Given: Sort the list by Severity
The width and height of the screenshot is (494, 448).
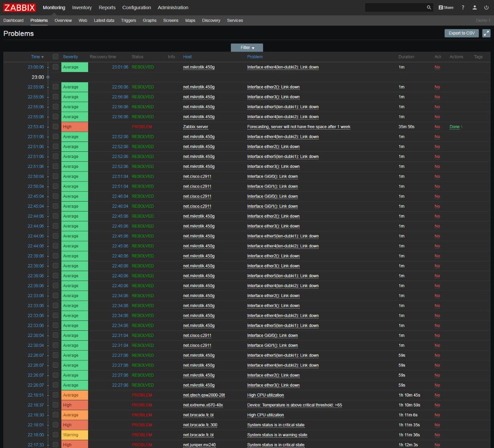Looking at the screenshot, I should point(71,57).
